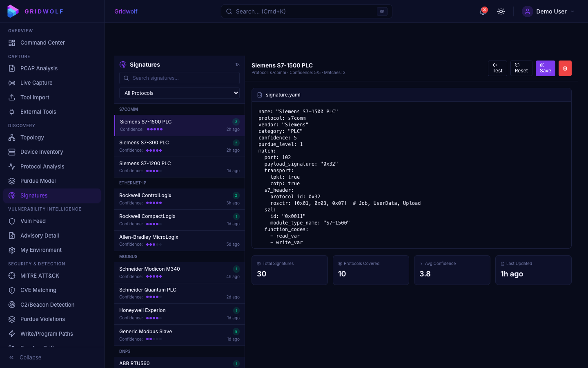Click the red delete signature button
Image resolution: width=588 pixels, height=368 pixels.
[x=565, y=68]
